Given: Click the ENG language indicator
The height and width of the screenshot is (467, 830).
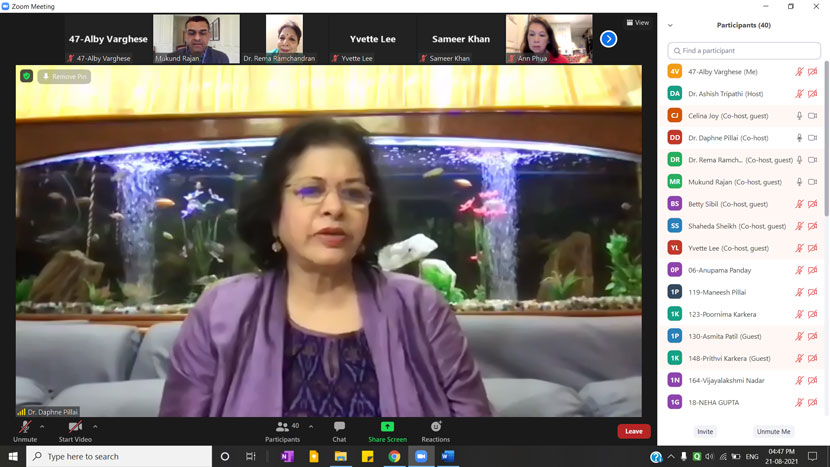Looking at the screenshot, I should 752,456.
